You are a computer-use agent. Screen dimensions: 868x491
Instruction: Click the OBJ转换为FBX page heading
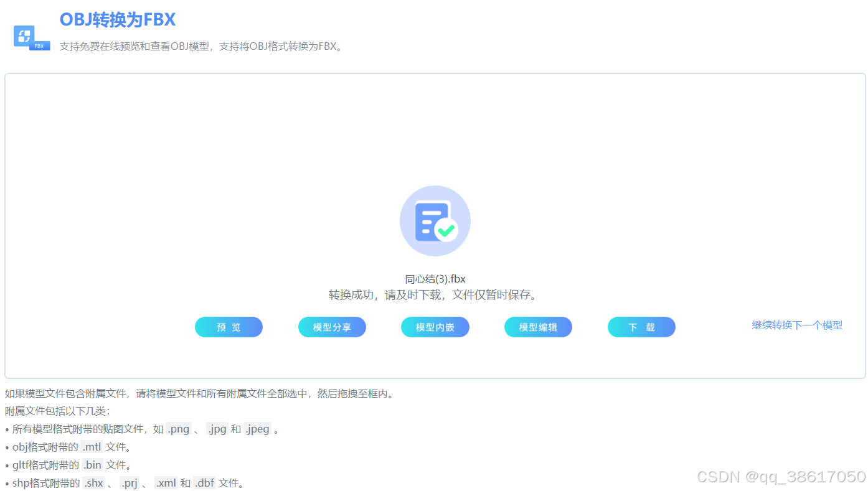[117, 19]
